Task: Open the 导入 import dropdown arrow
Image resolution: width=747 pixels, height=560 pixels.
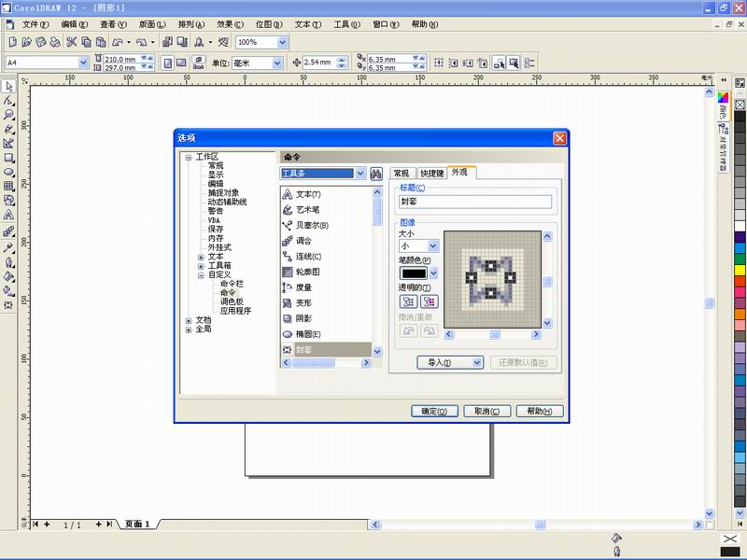Action: (477, 363)
